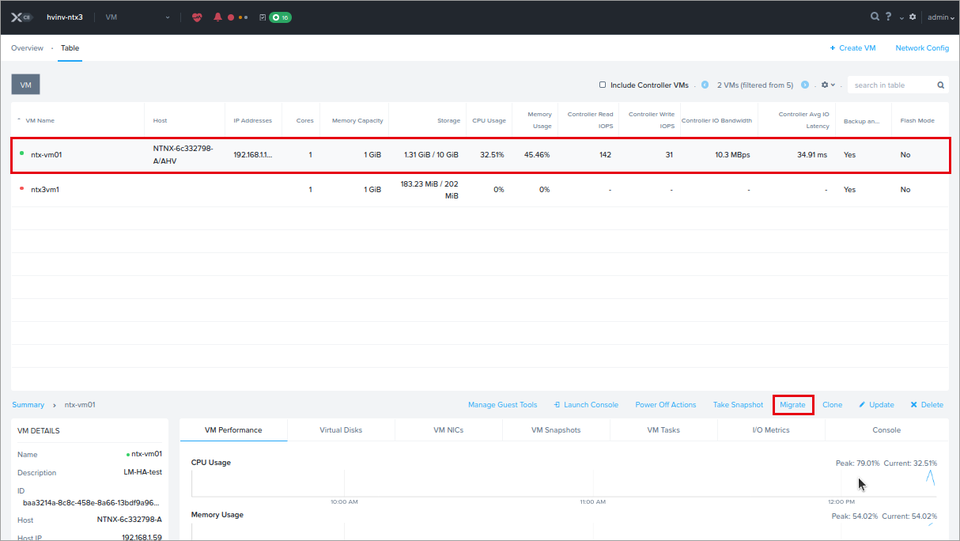The width and height of the screenshot is (960, 541).
Task: Open the VM entity dropdown in header
Action: (x=138, y=17)
